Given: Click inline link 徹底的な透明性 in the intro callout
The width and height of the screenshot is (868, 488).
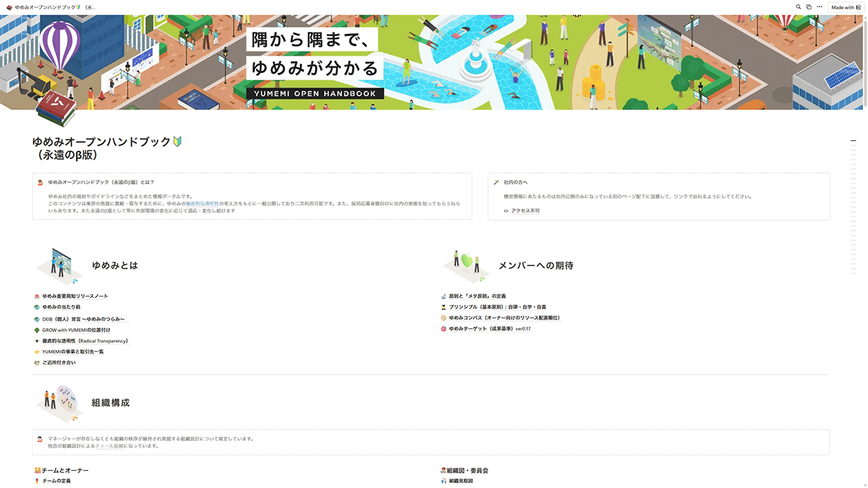Looking at the screenshot, I should point(202,204).
